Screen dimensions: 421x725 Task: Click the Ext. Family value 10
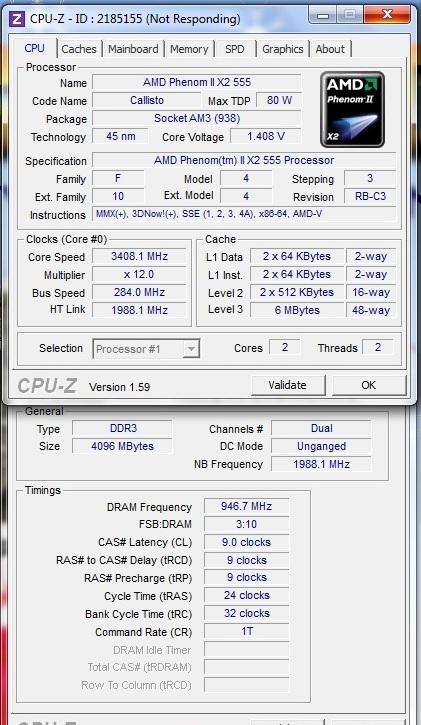pyautogui.click(x=118, y=197)
